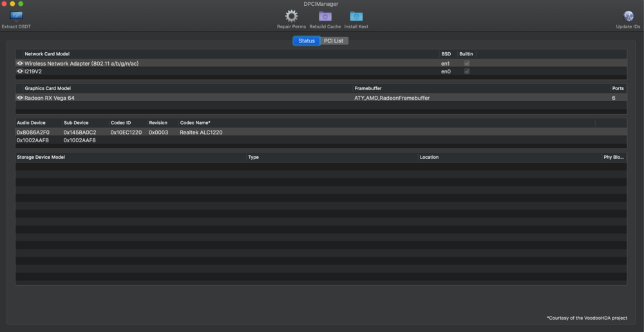Screen dimensions: 644x332
Task: Select the Status tab
Action: [x=307, y=41]
